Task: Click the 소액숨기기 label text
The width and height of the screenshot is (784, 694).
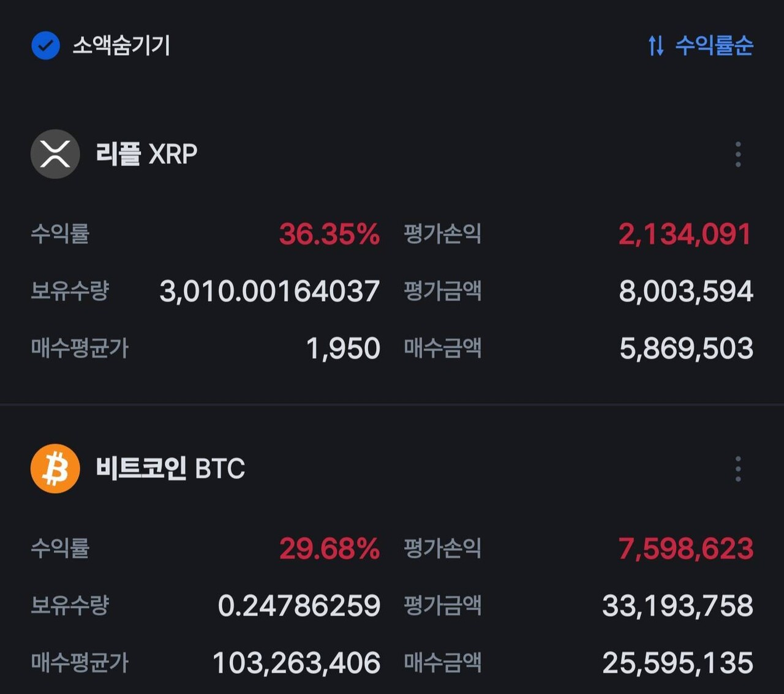Action: pos(121,45)
